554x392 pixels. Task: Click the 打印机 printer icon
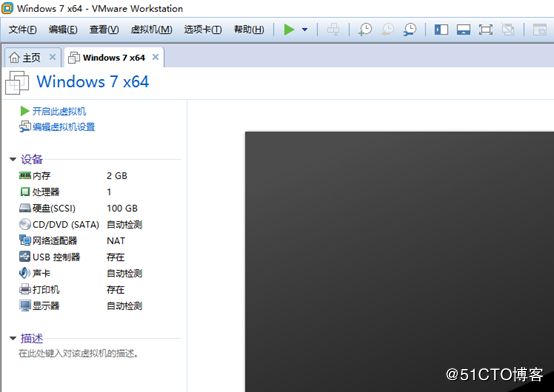click(x=25, y=289)
